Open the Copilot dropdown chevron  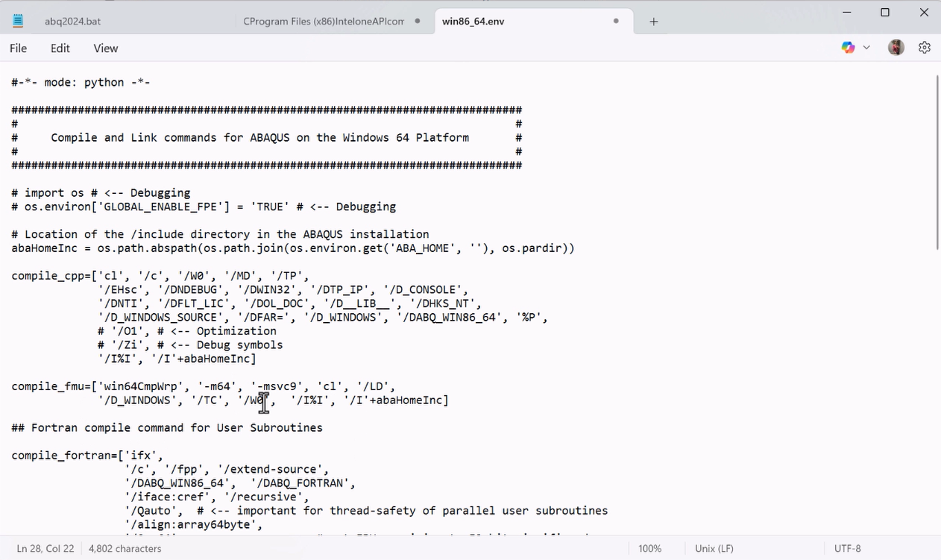click(866, 47)
